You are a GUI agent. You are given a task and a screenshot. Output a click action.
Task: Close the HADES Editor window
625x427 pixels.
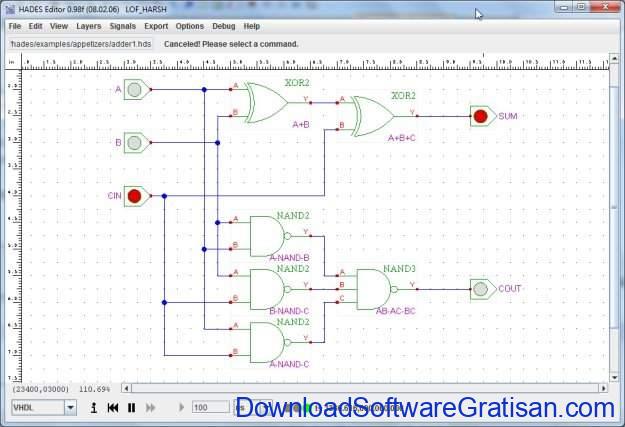click(605, 7)
